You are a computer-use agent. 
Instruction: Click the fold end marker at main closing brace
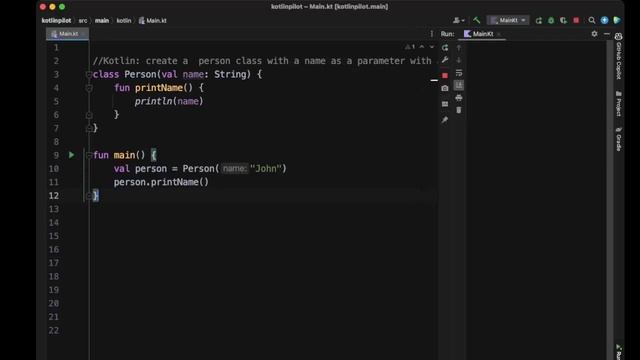pyautogui.click(x=89, y=196)
